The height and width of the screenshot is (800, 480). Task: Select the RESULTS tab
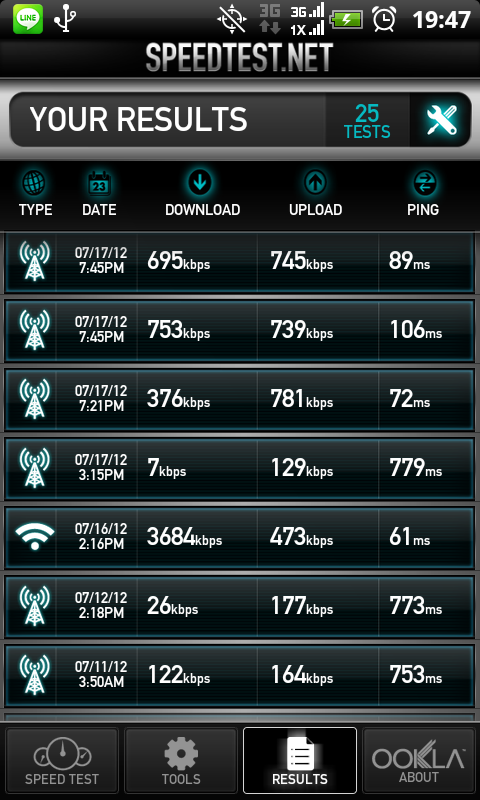300,760
